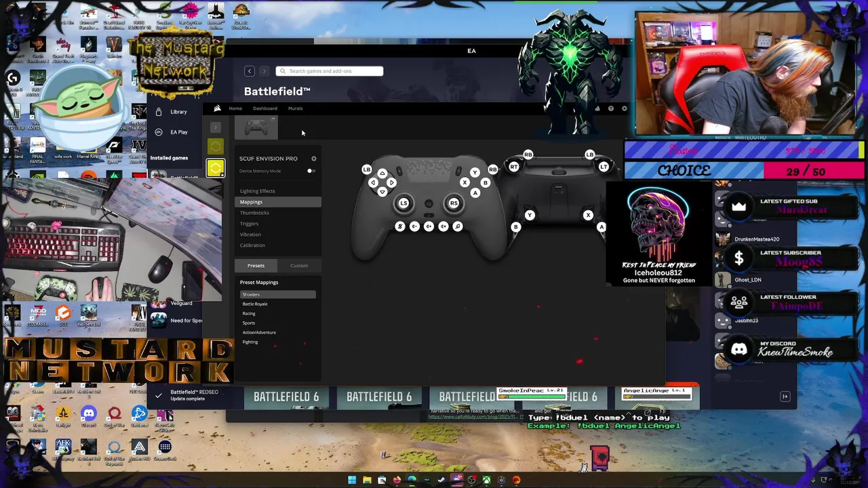This screenshot has width=868, height=488.
Task: Open iCUE Murals tab
Action: click(x=295, y=108)
